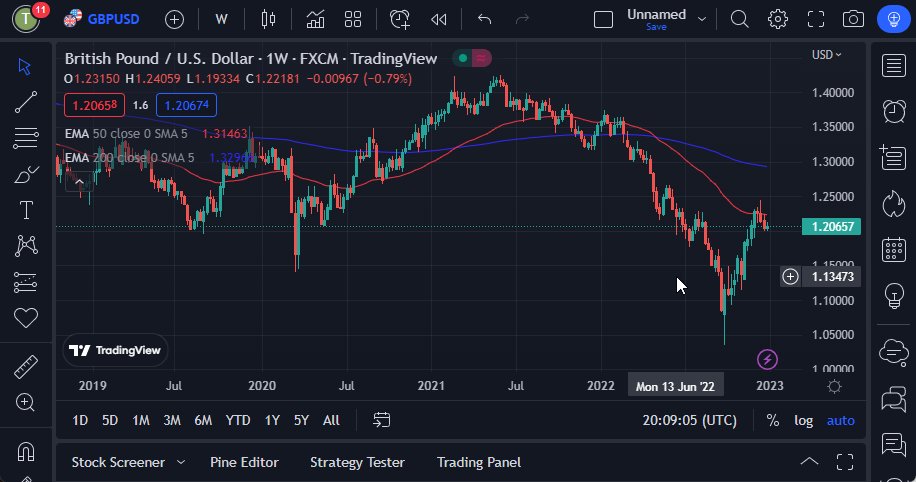Enter fullscreen mode

pyautogui.click(x=816, y=19)
